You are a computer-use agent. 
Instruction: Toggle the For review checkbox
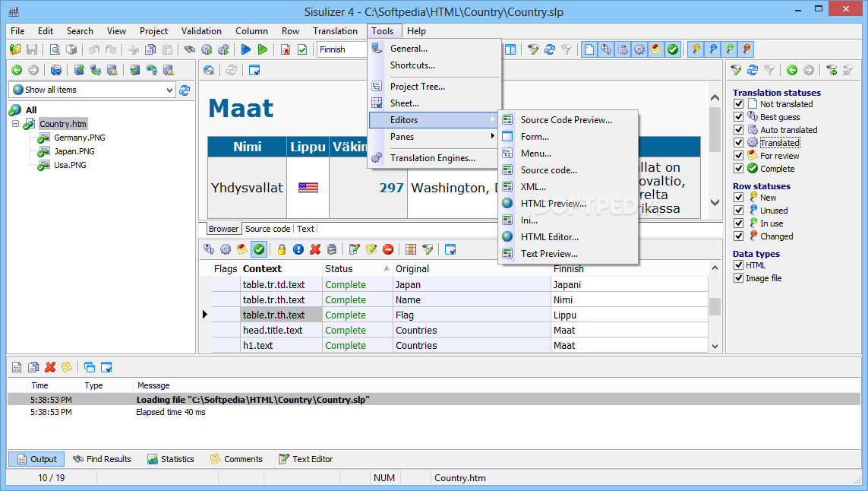[738, 156]
